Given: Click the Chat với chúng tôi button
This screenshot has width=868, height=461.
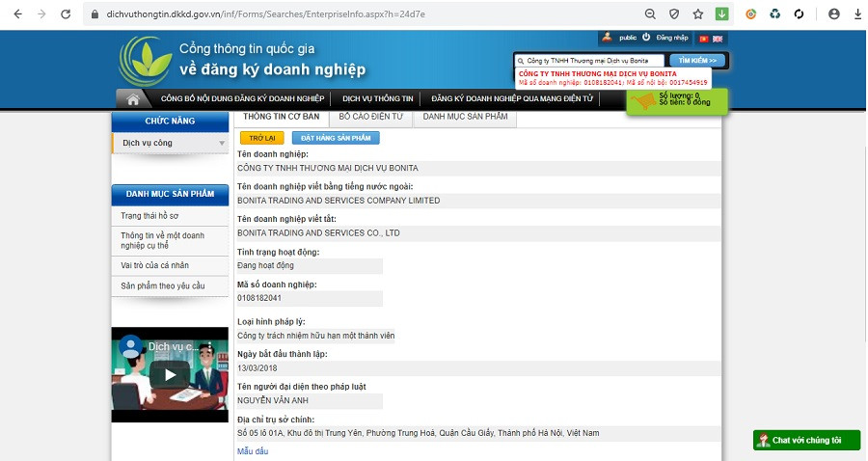Looking at the screenshot, I should (806, 441).
